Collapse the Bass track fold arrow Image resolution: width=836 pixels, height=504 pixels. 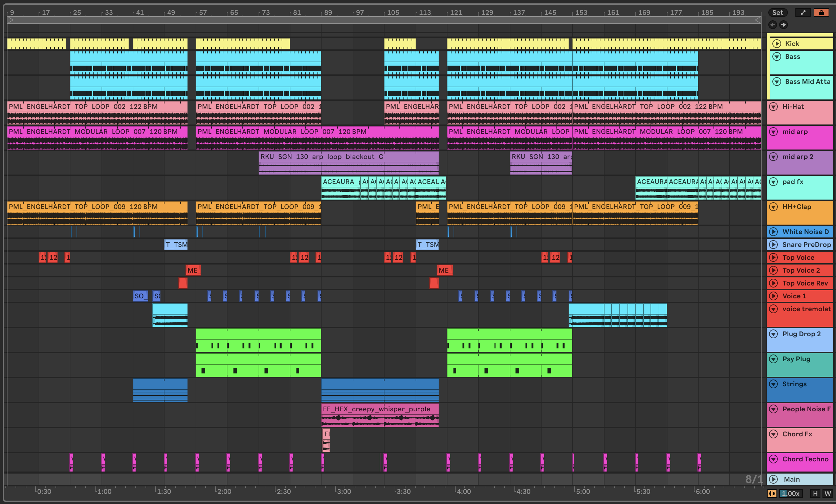(x=777, y=56)
